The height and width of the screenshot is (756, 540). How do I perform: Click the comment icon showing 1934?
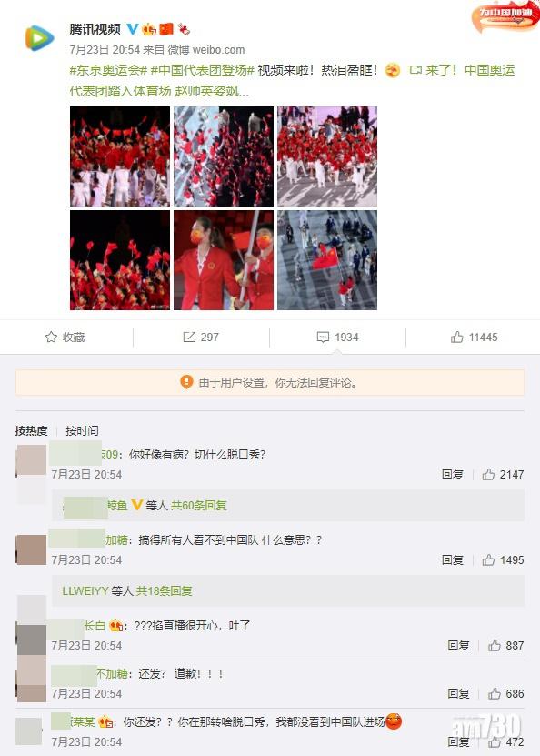323,337
